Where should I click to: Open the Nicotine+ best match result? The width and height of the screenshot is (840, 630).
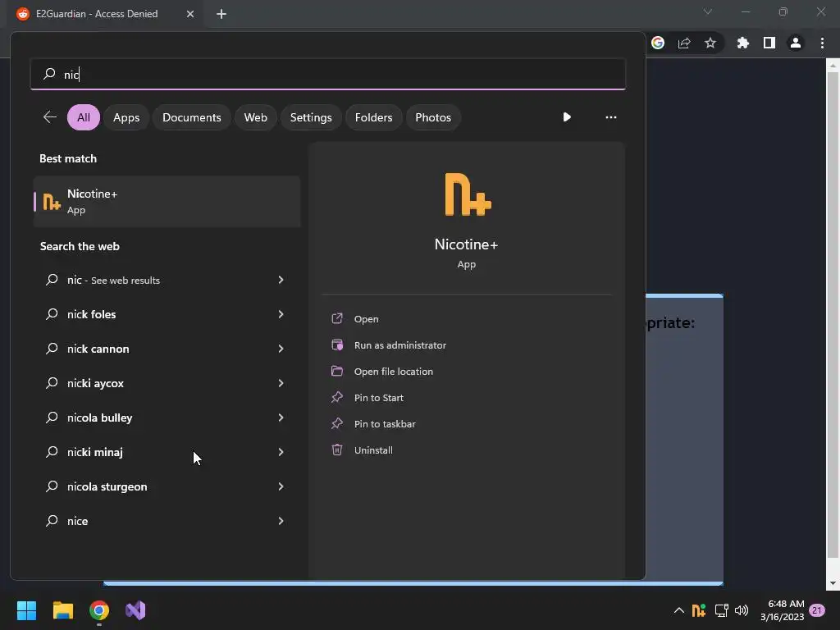click(167, 202)
